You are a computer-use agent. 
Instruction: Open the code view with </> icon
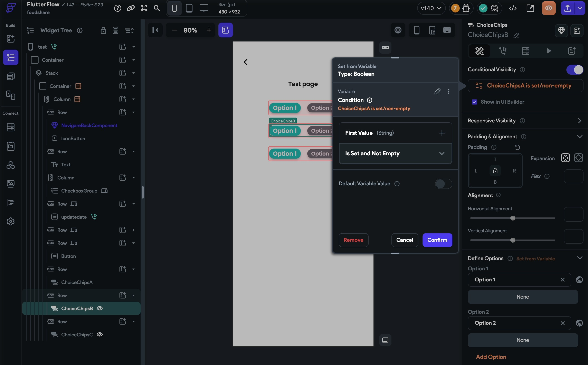pos(512,8)
